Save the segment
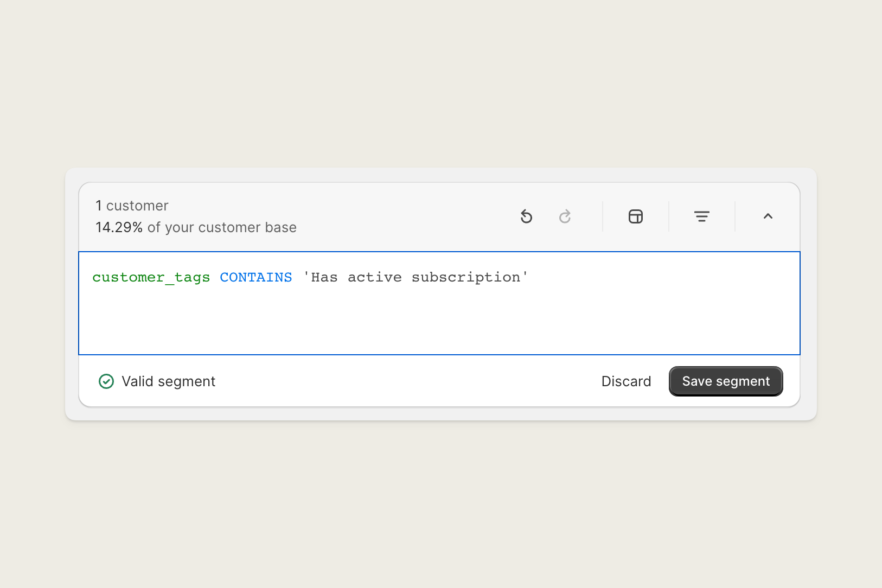 pyautogui.click(x=726, y=381)
